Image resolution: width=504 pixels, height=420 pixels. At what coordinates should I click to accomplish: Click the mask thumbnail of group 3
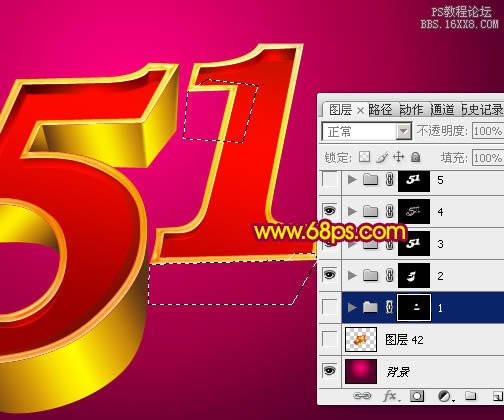414,243
